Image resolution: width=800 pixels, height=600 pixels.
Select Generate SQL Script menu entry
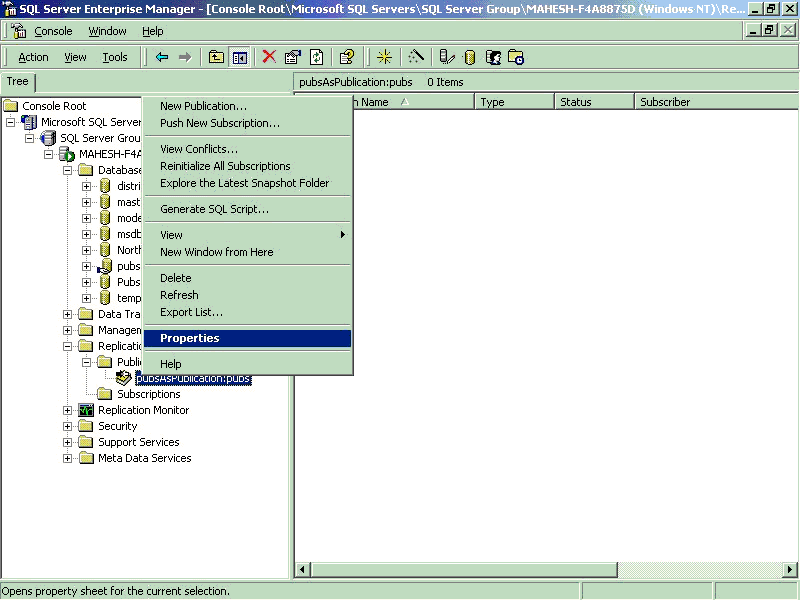(247, 209)
